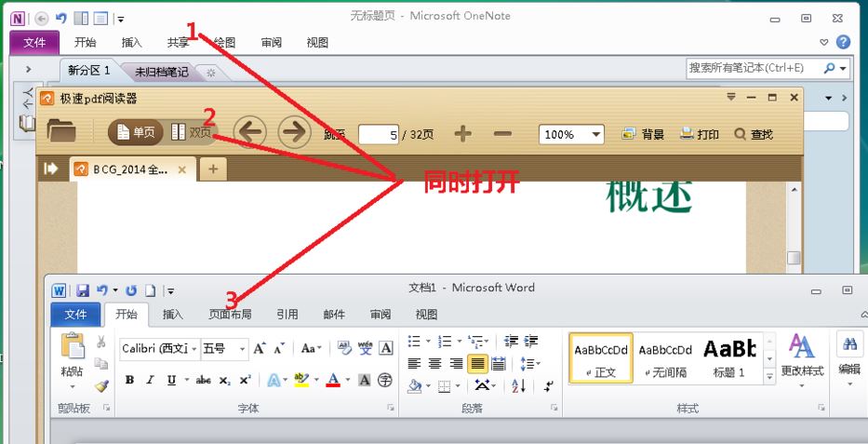Open the Word 文件 menu
The image size is (868, 444).
75,315
